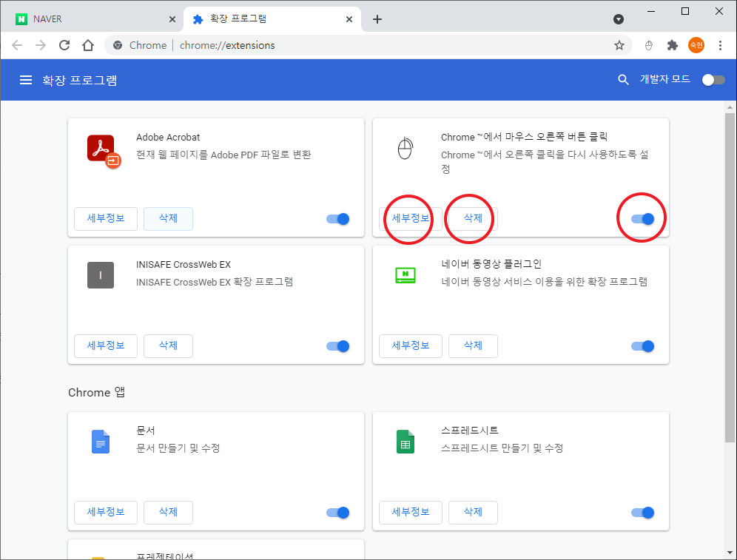Open a new tab with plus
The height and width of the screenshot is (560, 737).
pos(377,19)
